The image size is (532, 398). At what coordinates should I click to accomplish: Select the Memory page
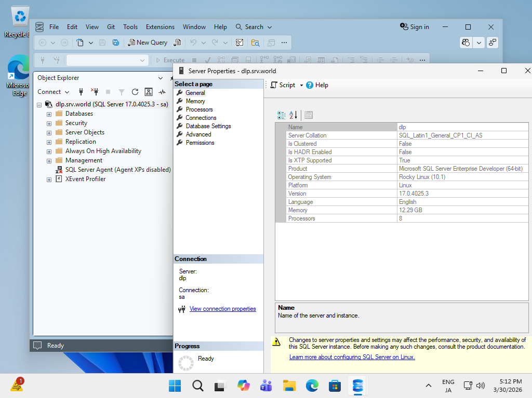tap(195, 101)
